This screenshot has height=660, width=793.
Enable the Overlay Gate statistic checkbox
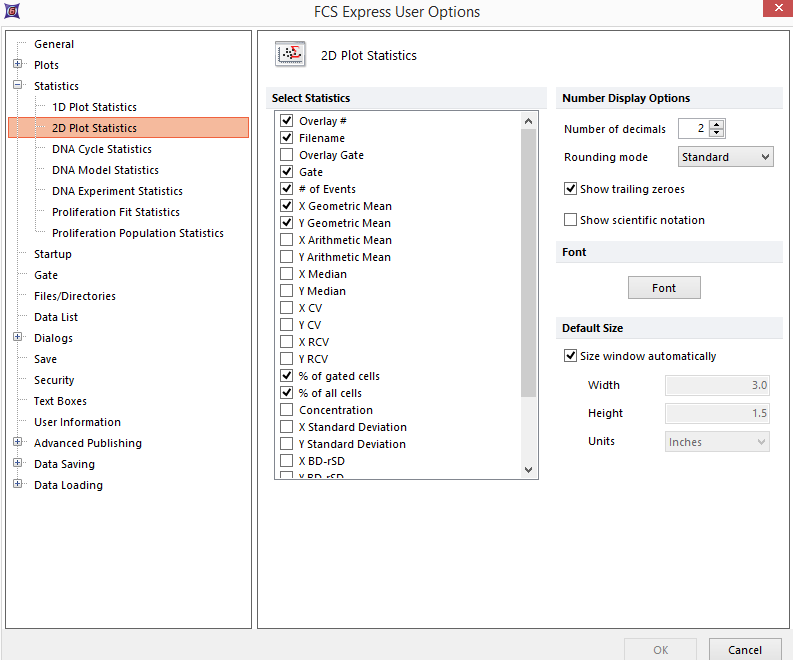click(x=287, y=155)
